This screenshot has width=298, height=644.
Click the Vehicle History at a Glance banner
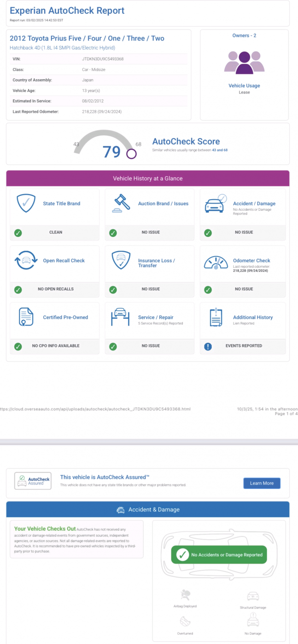click(148, 178)
